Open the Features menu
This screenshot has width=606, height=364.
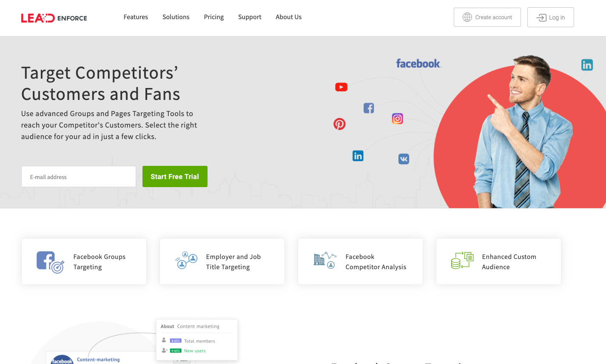coord(136,17)
